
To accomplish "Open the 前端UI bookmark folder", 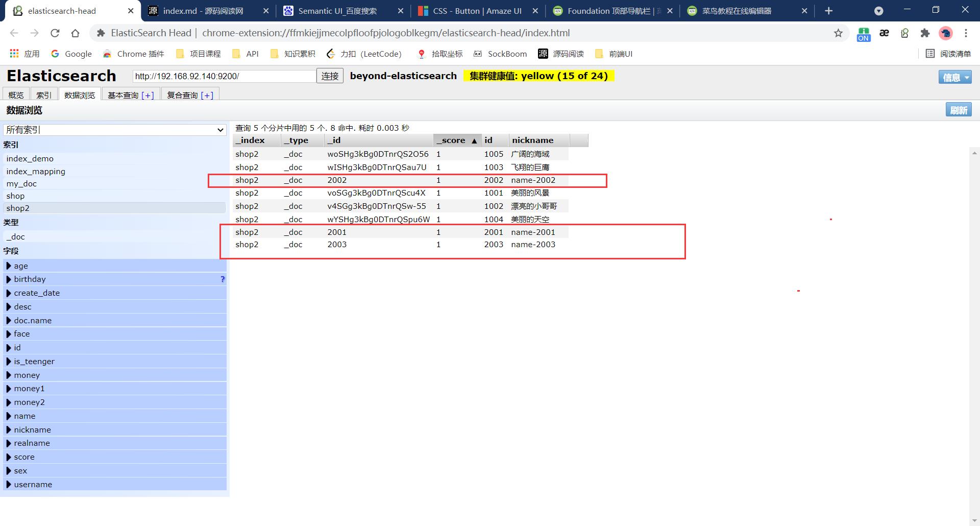I will tap(614, 54).
